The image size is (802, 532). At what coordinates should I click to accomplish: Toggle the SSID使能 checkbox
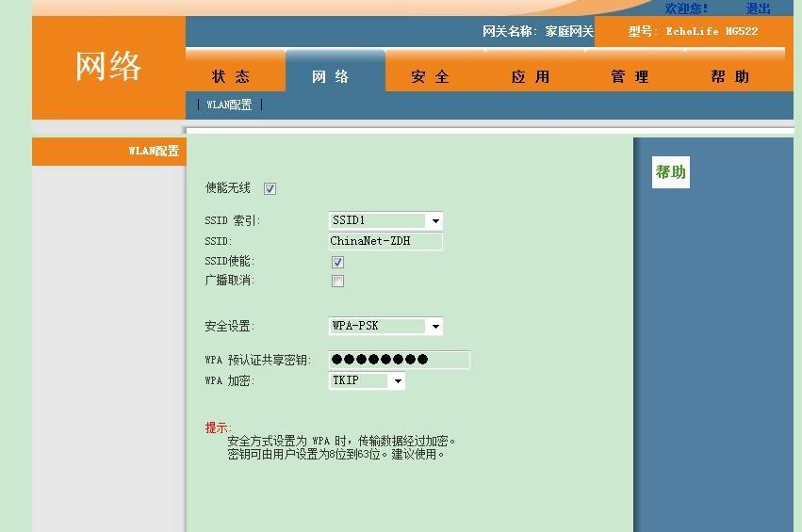337,262
